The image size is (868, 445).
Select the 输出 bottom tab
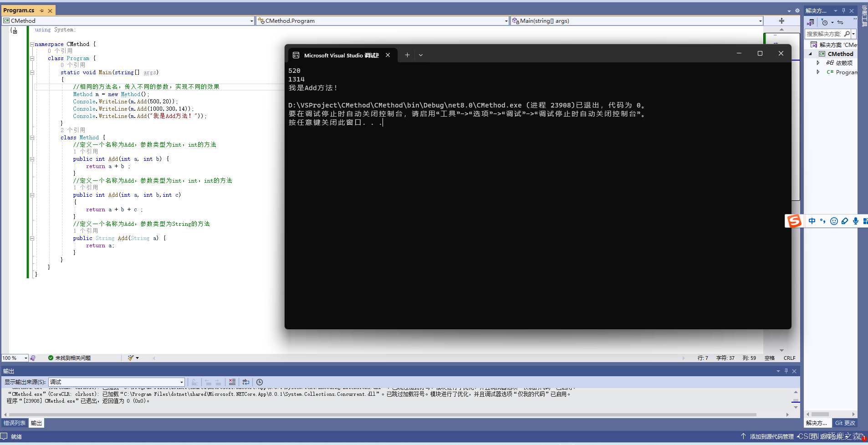pyautogui.click(x=36, y=423)
